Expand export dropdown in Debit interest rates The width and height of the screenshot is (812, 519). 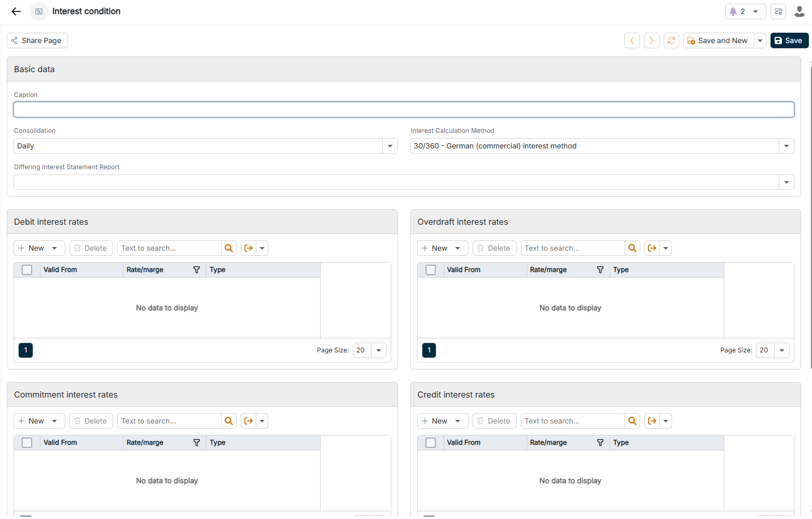[262, 248]
